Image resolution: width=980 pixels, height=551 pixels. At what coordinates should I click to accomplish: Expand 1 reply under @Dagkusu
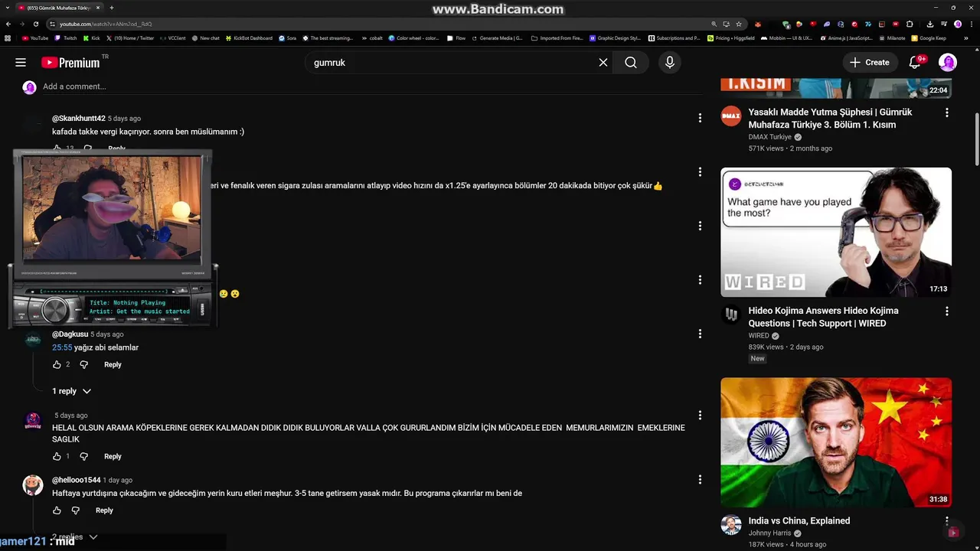[72, 391]
